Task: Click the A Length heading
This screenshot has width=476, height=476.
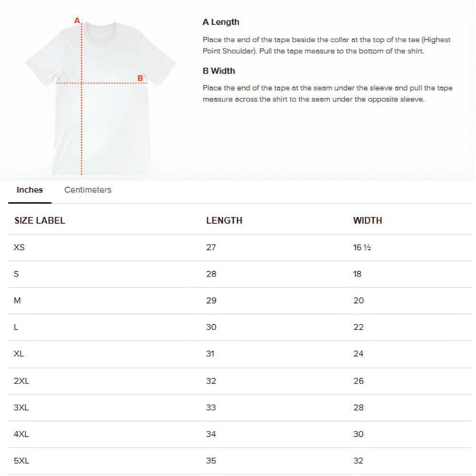Action: 221,22
